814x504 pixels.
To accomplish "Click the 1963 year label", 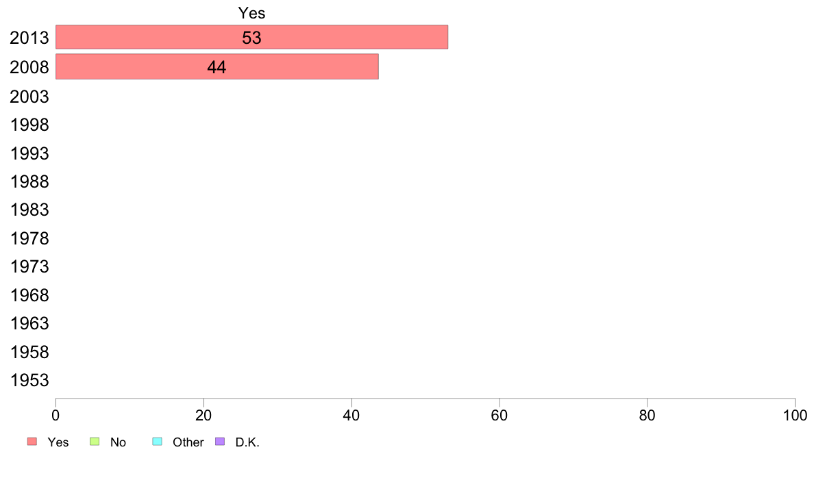I will pos(29,324).
